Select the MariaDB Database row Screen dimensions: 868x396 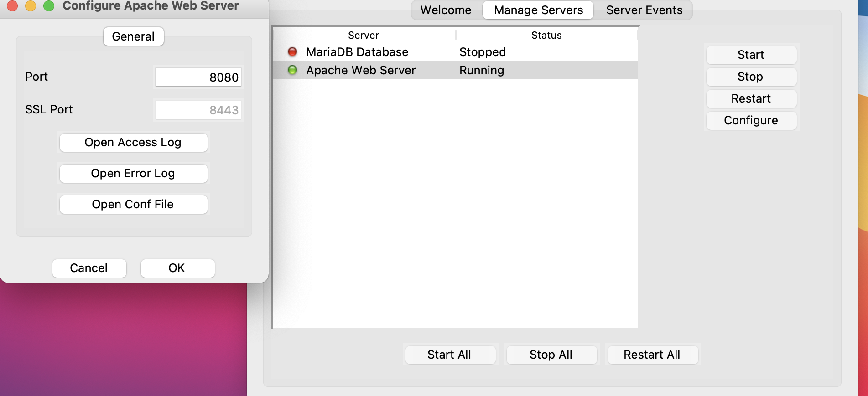[x=455, y=52]
